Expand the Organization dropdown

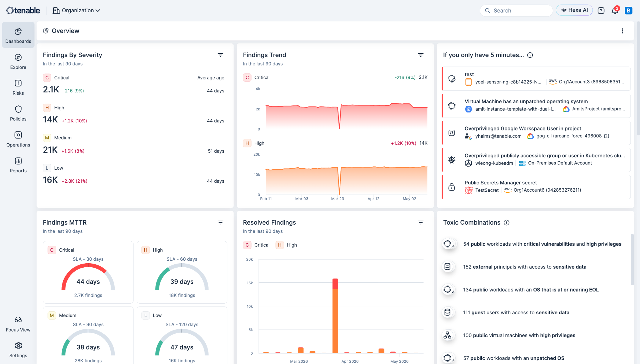point(76,10)
